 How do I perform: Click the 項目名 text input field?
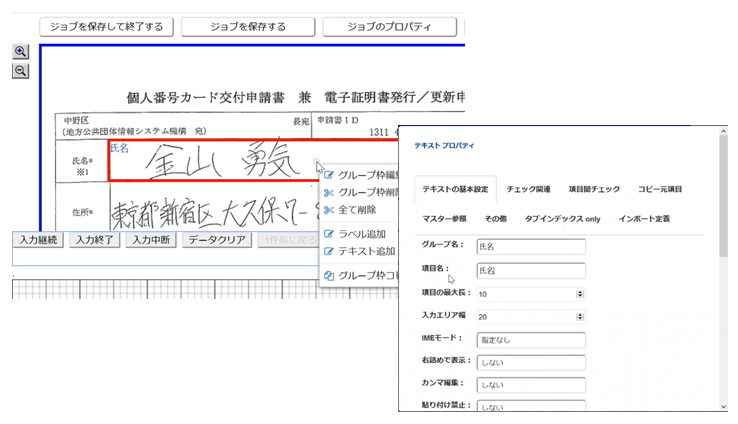[530, 270]
